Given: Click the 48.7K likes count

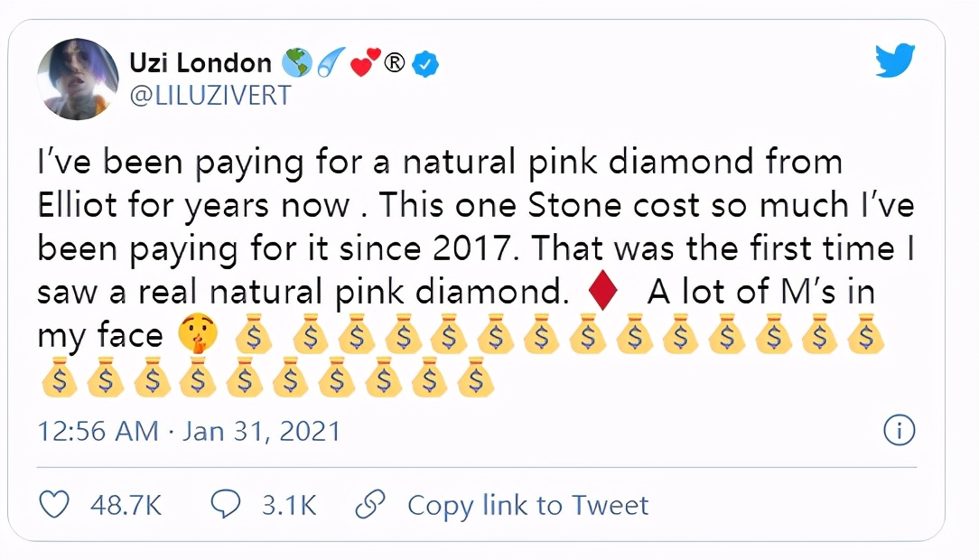Looking at the screenshot, I should point(126,505).
